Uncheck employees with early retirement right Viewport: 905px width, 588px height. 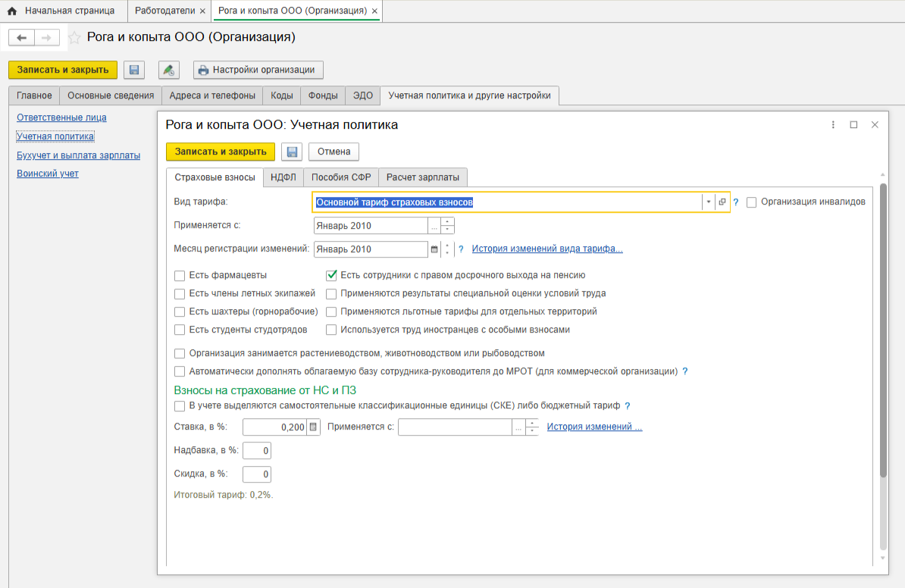331,276
